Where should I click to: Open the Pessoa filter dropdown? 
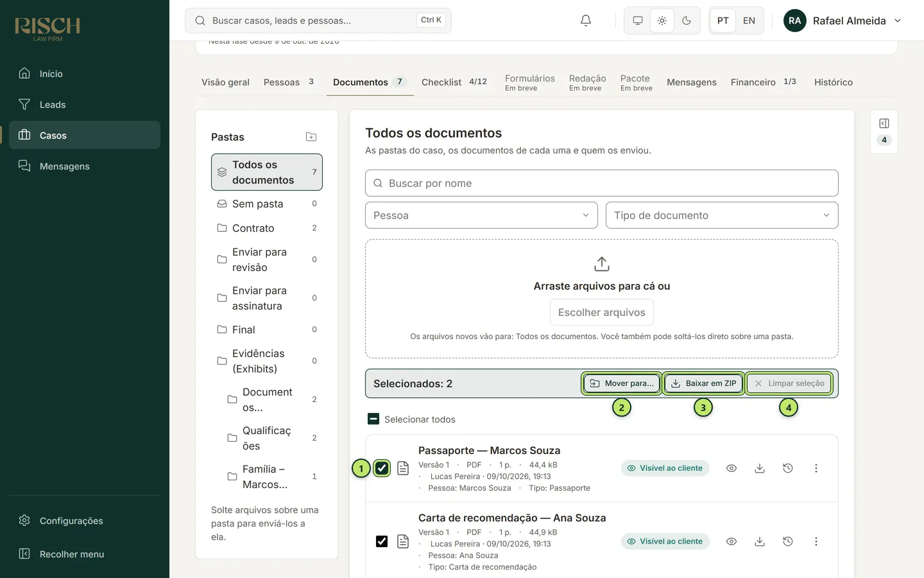[481, 215]
